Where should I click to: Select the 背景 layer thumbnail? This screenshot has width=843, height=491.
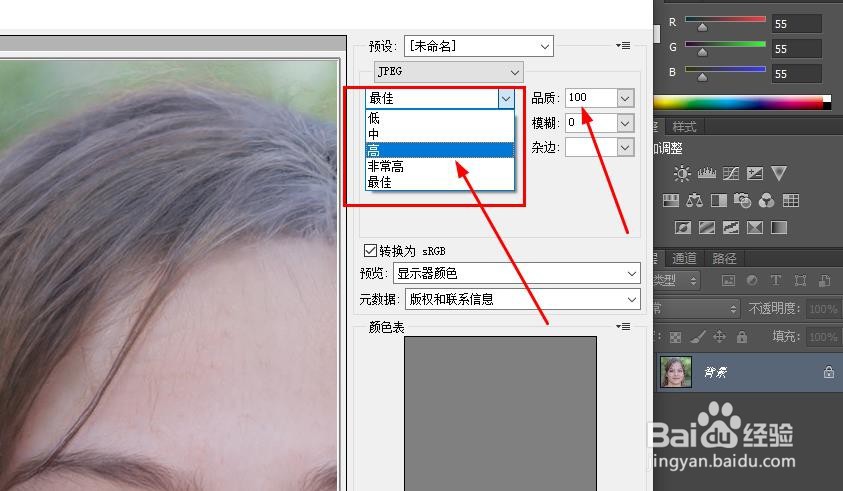676,372
